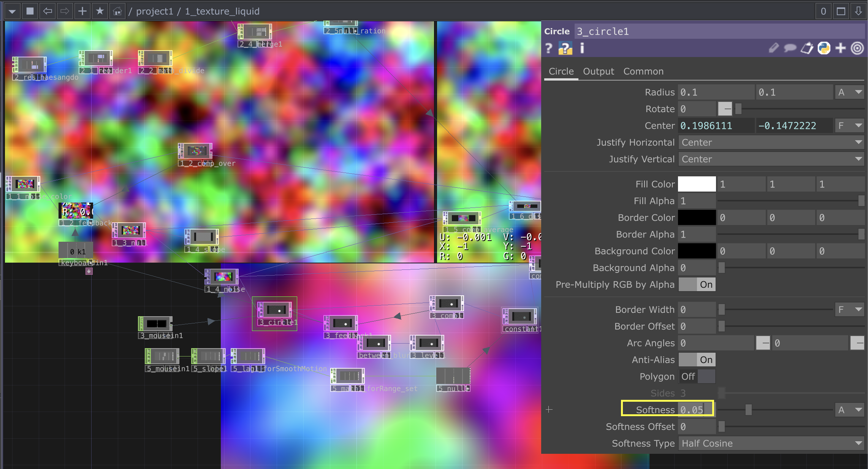Click the bookmark star icon in path bar
The width and height of the screenshot is (868, 469).
point(100,11)
